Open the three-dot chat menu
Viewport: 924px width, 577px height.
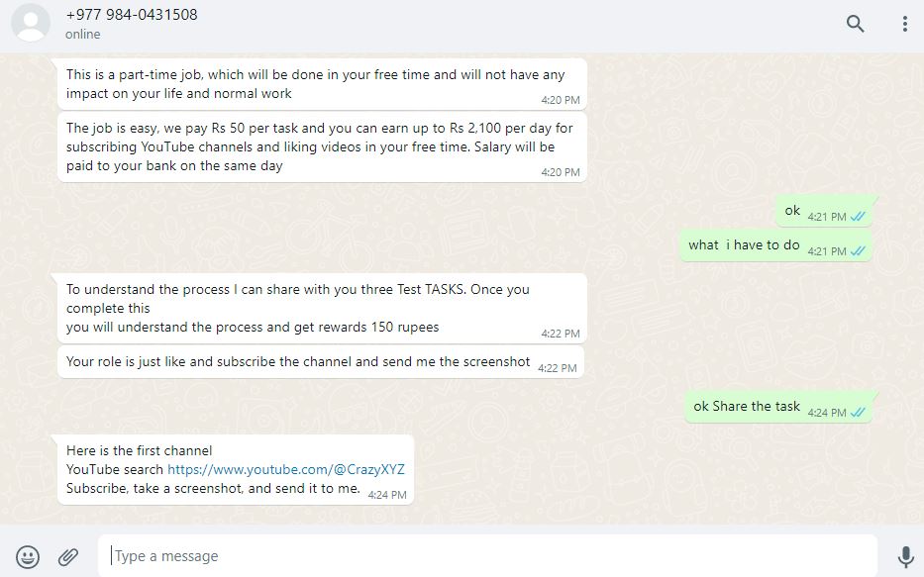[904, 24]
